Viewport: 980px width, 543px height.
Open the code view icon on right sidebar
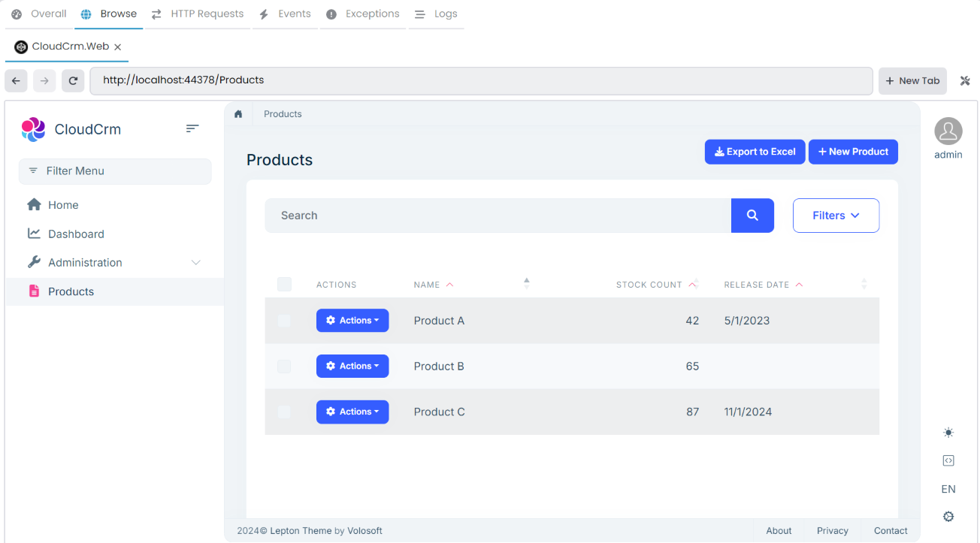(948, 460)
